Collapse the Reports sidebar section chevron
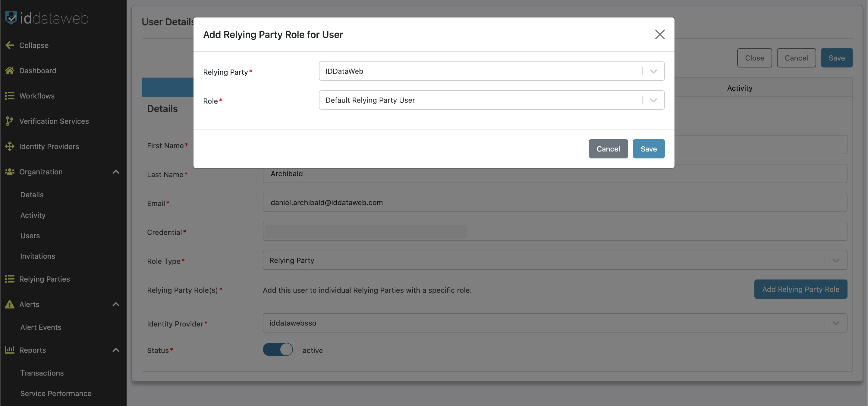Viewport: 868px width, 406px height. [x=115, y=350]
